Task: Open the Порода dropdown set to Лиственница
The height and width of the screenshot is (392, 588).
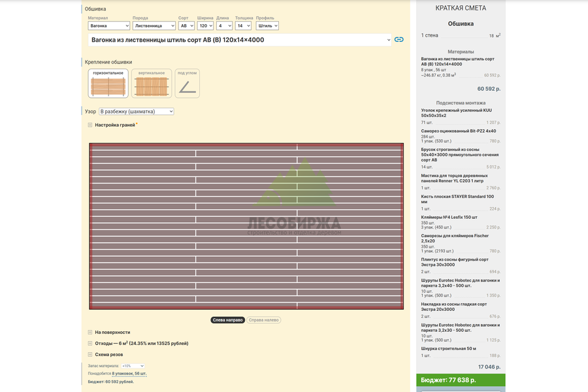Action: tap(154, 25)
